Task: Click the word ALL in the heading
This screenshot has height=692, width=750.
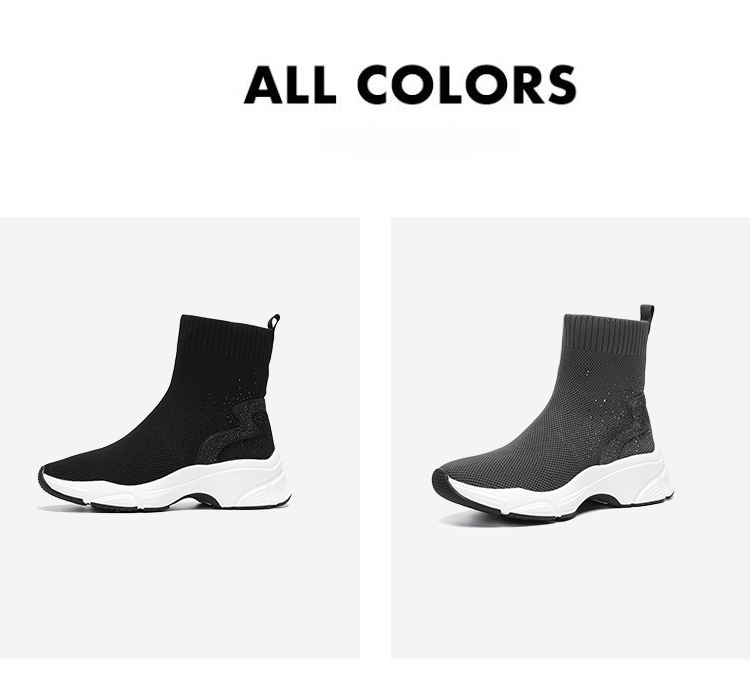Action: tap(290, 85)
